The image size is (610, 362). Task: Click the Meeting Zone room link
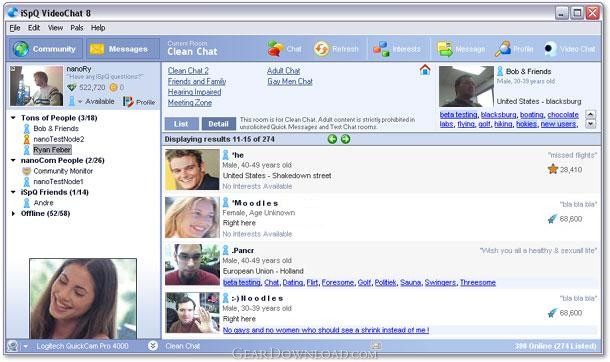190,103
